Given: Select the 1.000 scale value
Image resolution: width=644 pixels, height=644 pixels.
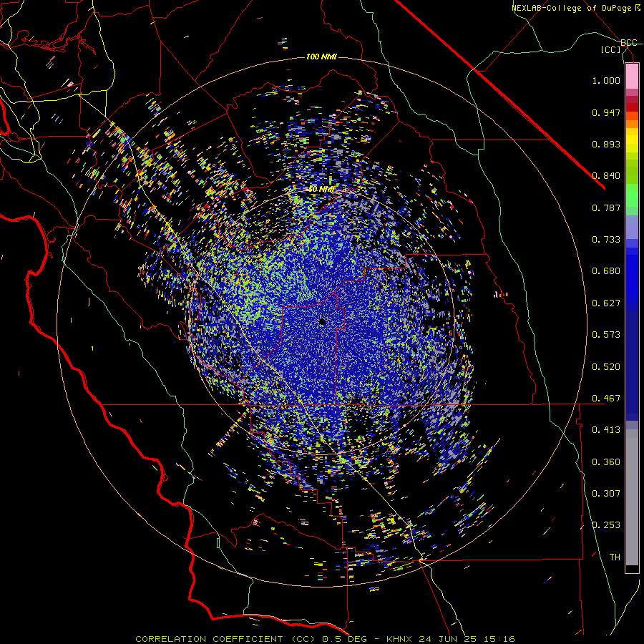Looking at the screenshot, I should [x=606, y=80].
